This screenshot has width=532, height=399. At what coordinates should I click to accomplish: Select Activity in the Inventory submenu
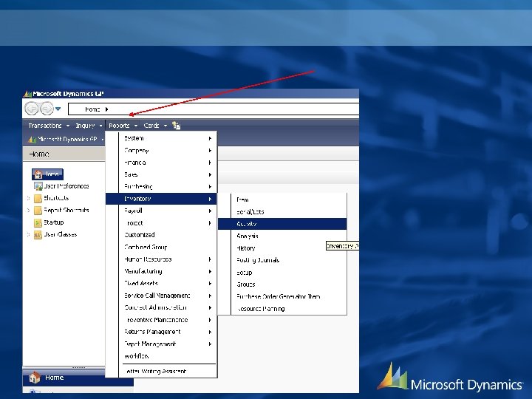282,224
